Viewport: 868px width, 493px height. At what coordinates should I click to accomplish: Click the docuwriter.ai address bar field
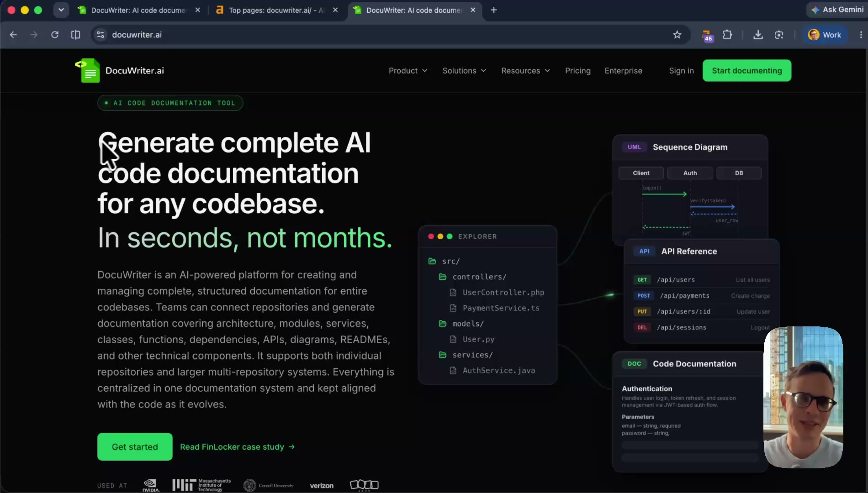388,35
